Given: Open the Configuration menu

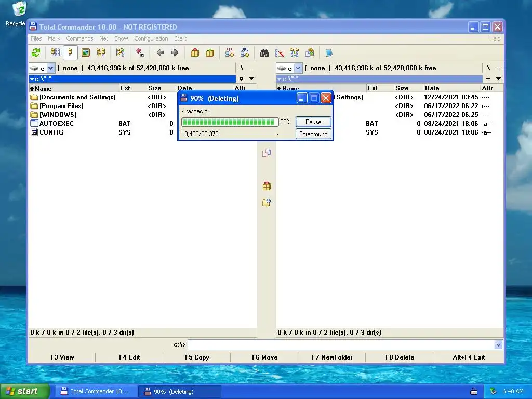Looking at the screenshot, I should pyautogui.click(x=151, y=38).
